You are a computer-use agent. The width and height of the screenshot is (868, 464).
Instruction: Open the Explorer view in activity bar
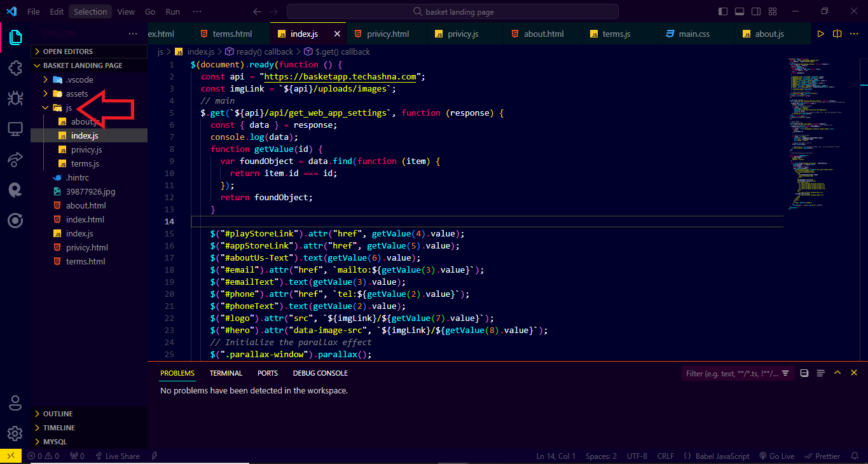tap(15, 37)
